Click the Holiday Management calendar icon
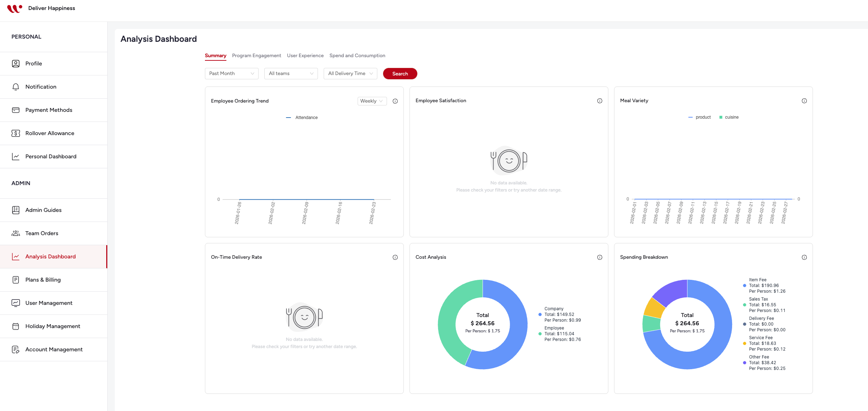The height and width of the screenshot is (411, 868). pyautogui.click(x=16, y=326)
